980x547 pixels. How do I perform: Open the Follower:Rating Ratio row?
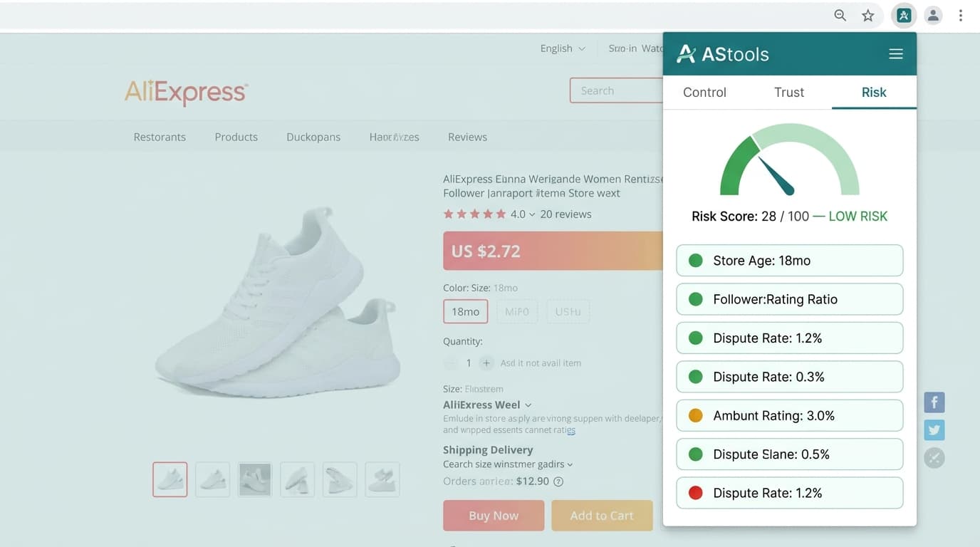point(790,299)
